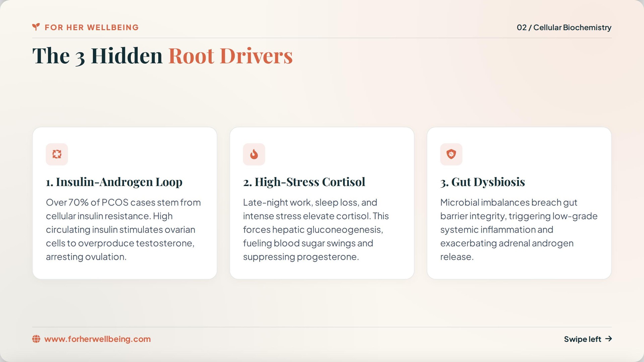Click the sprout logo icon beside brand name
Screen dimensions: 644x362
coord(36,27)
